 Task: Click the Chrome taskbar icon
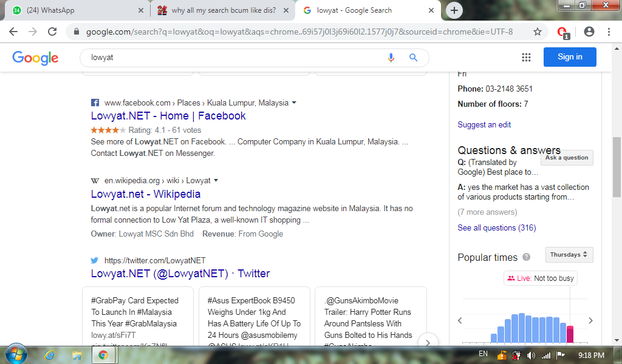[x=103, y=356]
